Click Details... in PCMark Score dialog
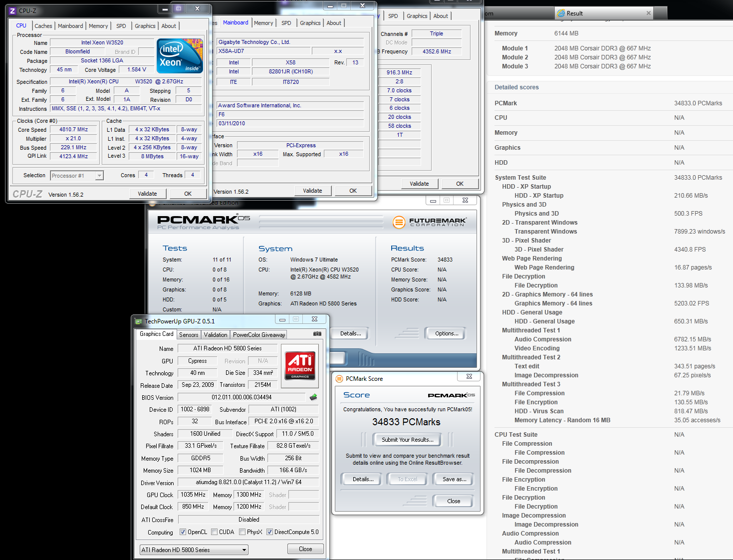733x560 pixels. click(363, 479)
